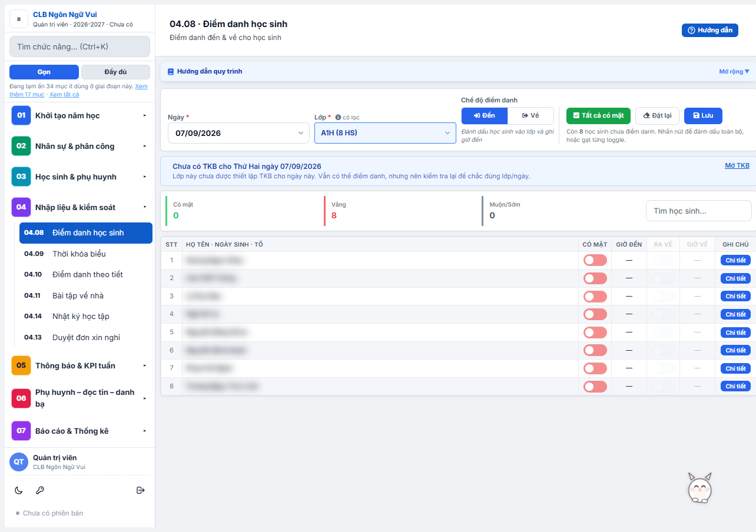Switch on Có mặt for row 5

pyautogui.click(x=595, y=332)
